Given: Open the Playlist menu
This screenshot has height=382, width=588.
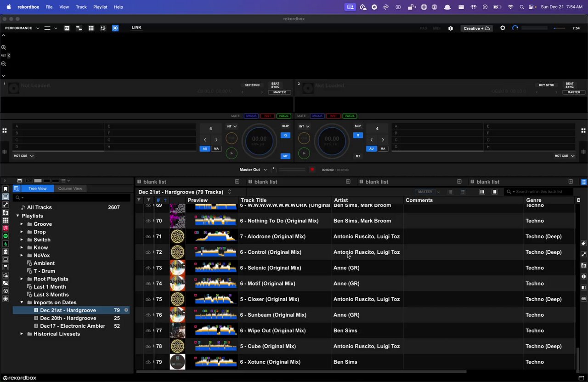Looking at the screenshot, I should tap(100, 7).
